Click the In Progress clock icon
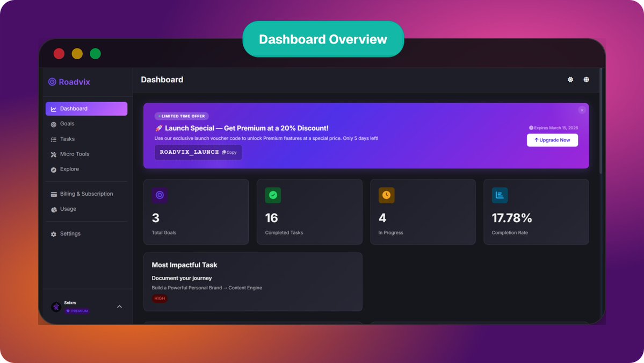The width and height of the screenshot is (644, 363). [x=387, y=195]
